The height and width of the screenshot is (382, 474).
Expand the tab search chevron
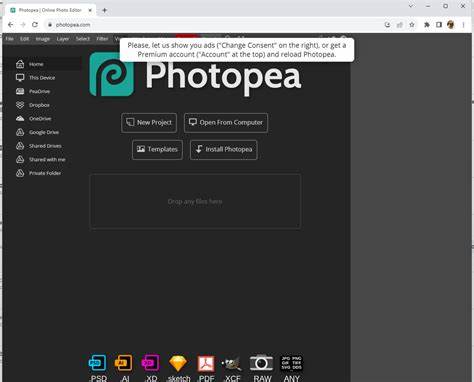click(x=411, y=6)
